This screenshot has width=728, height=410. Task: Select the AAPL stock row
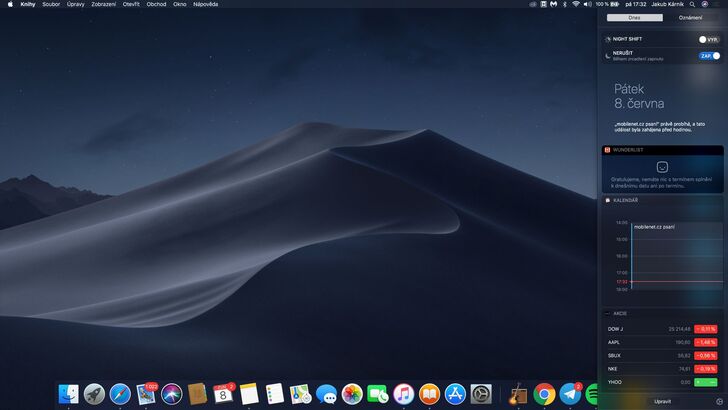[663, 342]
